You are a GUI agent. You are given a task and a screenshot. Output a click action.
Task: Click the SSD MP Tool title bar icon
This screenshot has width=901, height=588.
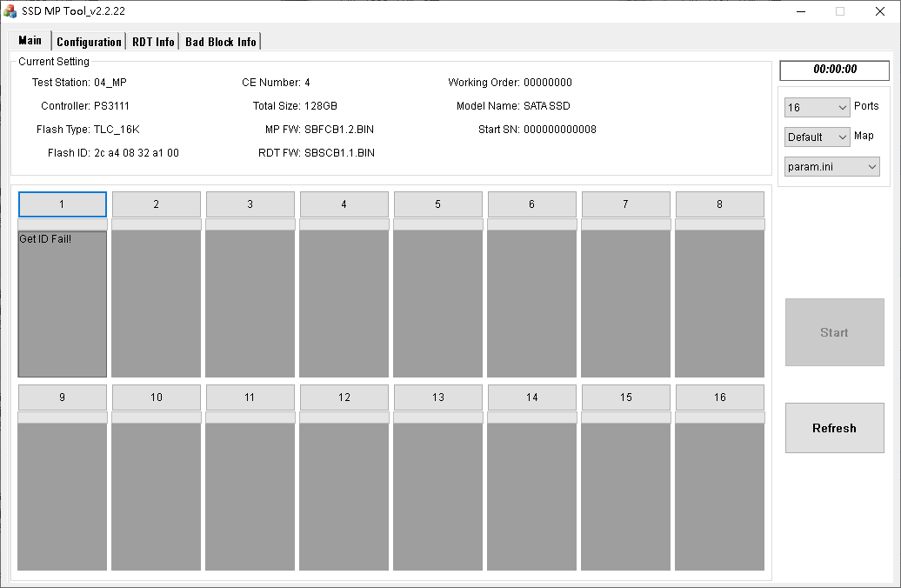click(10, 11)
